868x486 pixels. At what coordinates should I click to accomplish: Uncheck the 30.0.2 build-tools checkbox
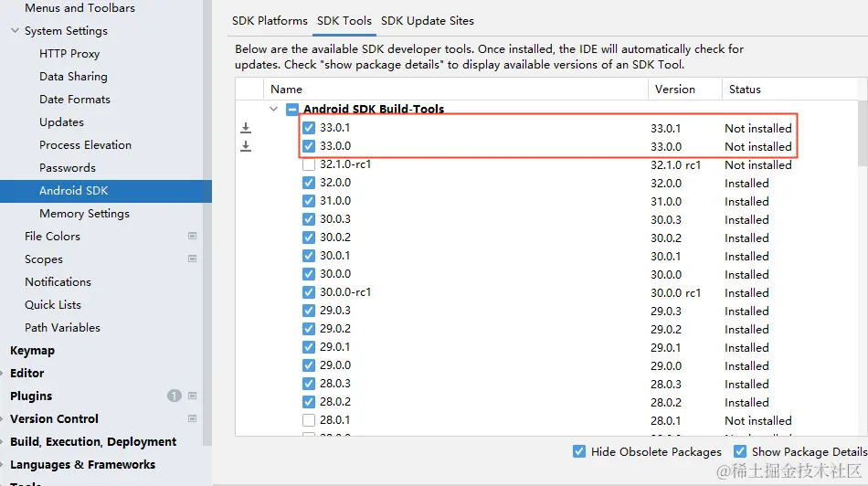(309, 238)
